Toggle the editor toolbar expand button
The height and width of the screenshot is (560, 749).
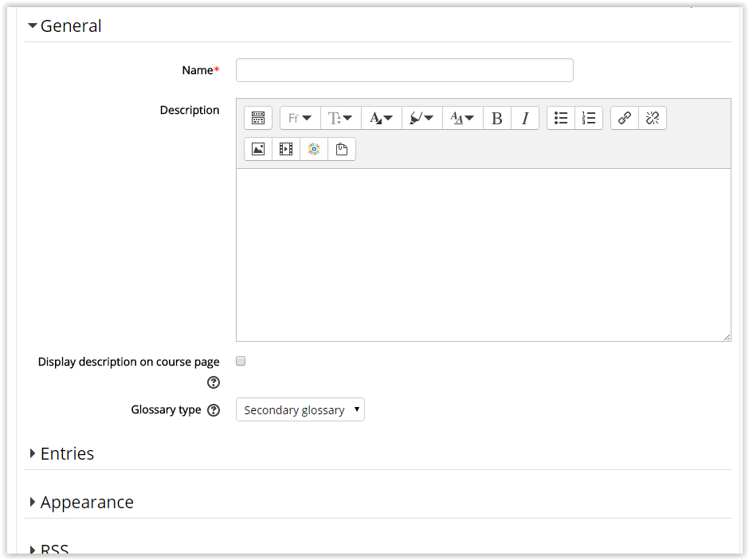pyautogui.click(x=258, y=118)
